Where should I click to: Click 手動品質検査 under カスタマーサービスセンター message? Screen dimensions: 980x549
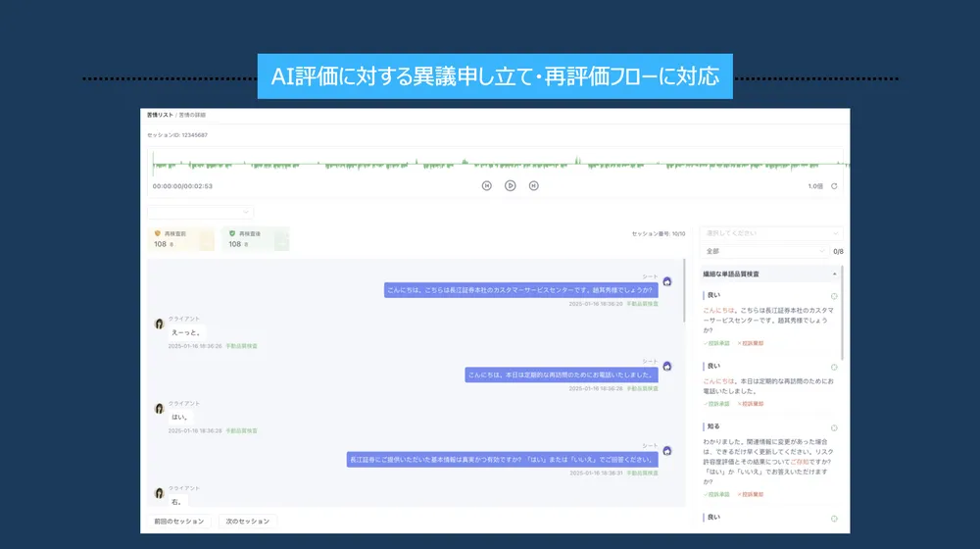click(643, 304)
